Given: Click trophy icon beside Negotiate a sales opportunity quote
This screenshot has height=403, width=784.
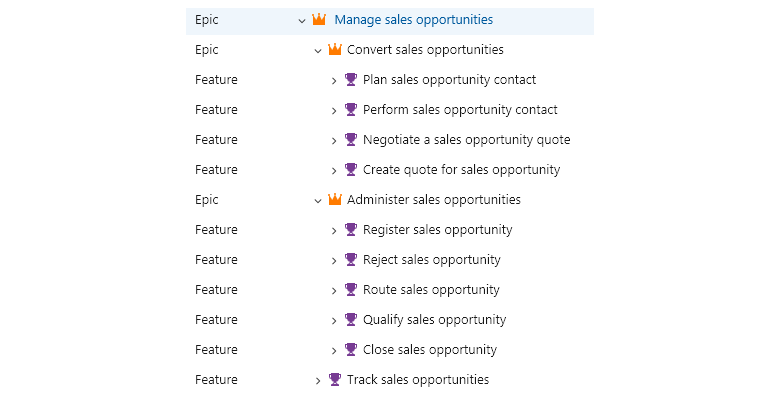Looking at the screenshot, I should coord(351,140).
